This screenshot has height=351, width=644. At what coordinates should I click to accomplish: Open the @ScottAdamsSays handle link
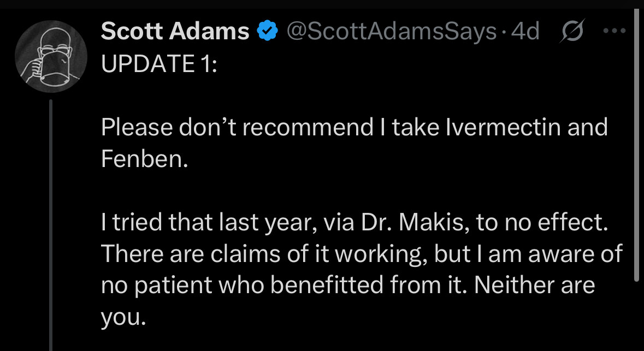392,31
